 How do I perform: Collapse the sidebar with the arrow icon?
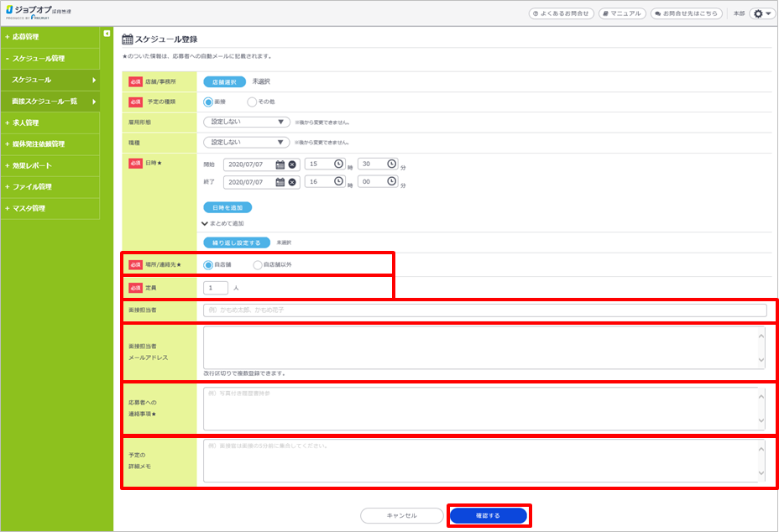pyautogui.click(x=107, y=34)
